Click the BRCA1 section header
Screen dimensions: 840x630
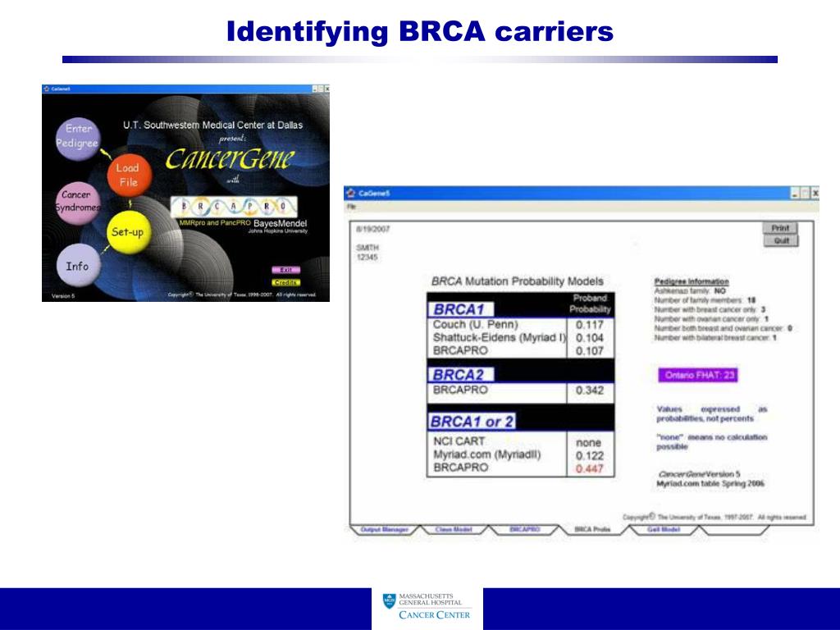pyautogui.click(x=460, y=309)
